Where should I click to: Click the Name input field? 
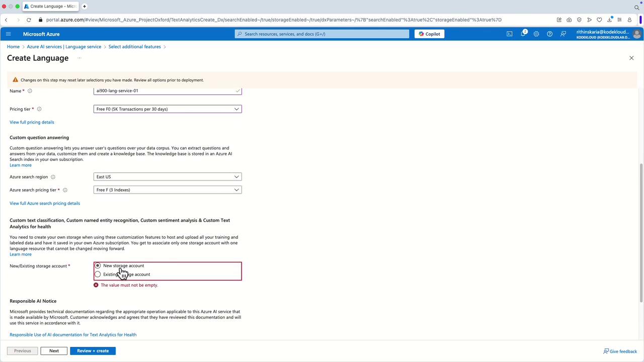168,91
